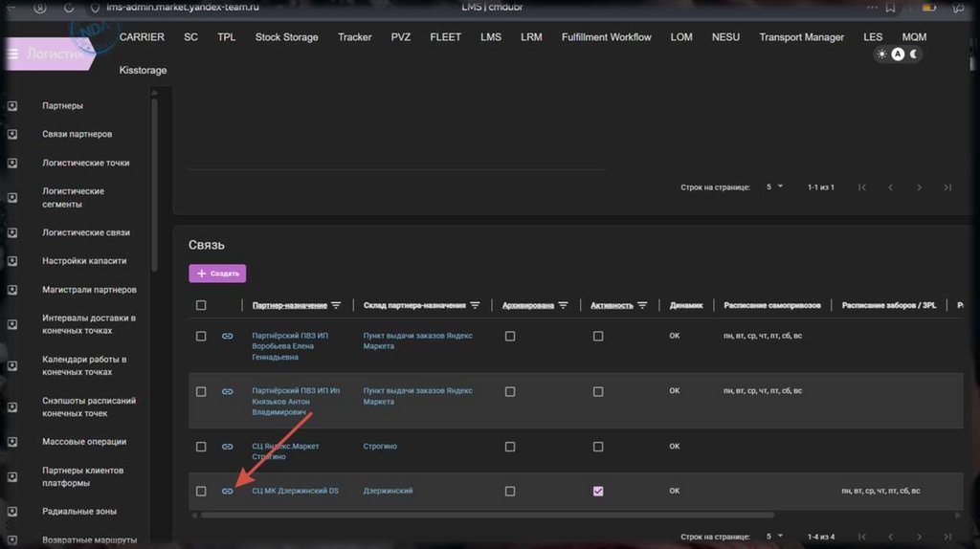Open Fulfillment Workflow in top navigation
This screenshot has width=980, height=549.
tap(606, 37)
